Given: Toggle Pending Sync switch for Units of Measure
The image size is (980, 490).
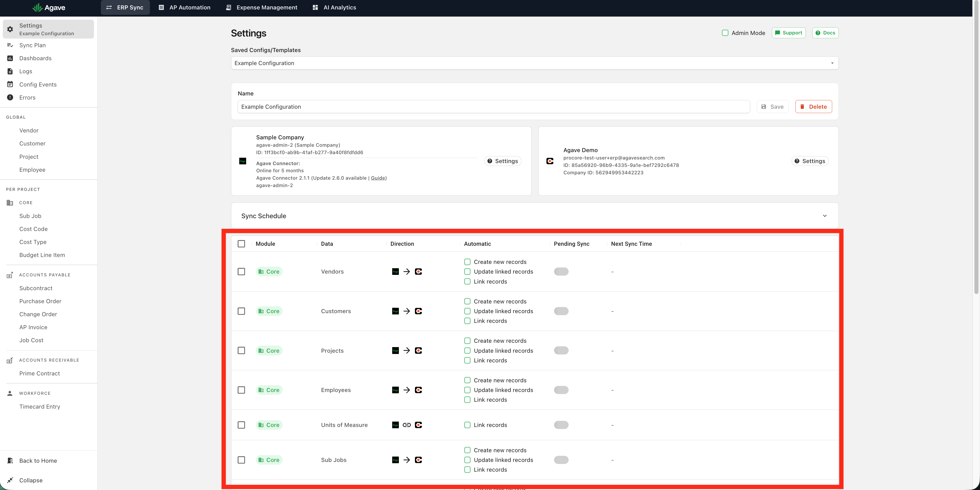Looking at the screenshot, I should (x=561, y=425).
